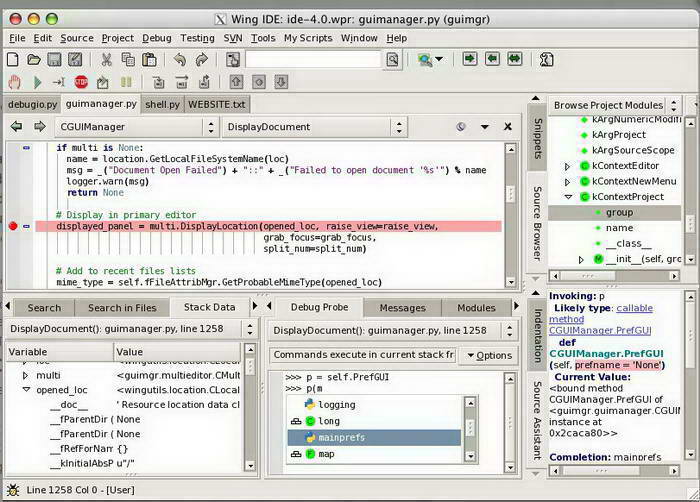Click the Open file folder icon

[x=35, y=60]
